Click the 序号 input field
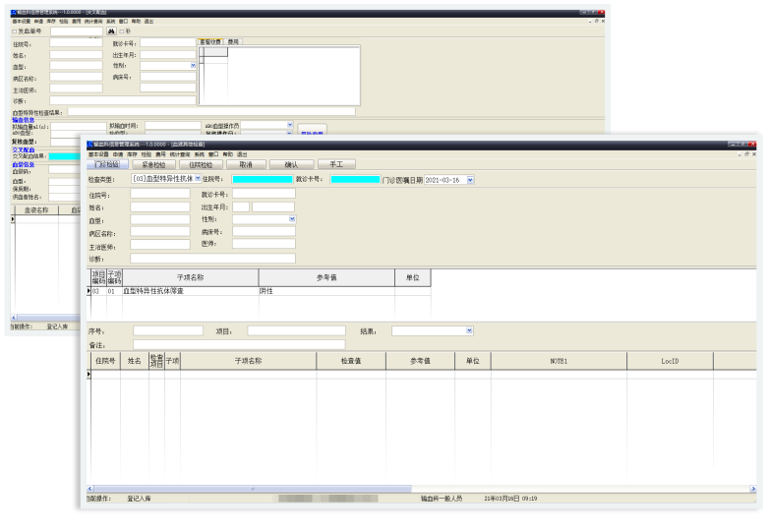 [x=168, y=330]
